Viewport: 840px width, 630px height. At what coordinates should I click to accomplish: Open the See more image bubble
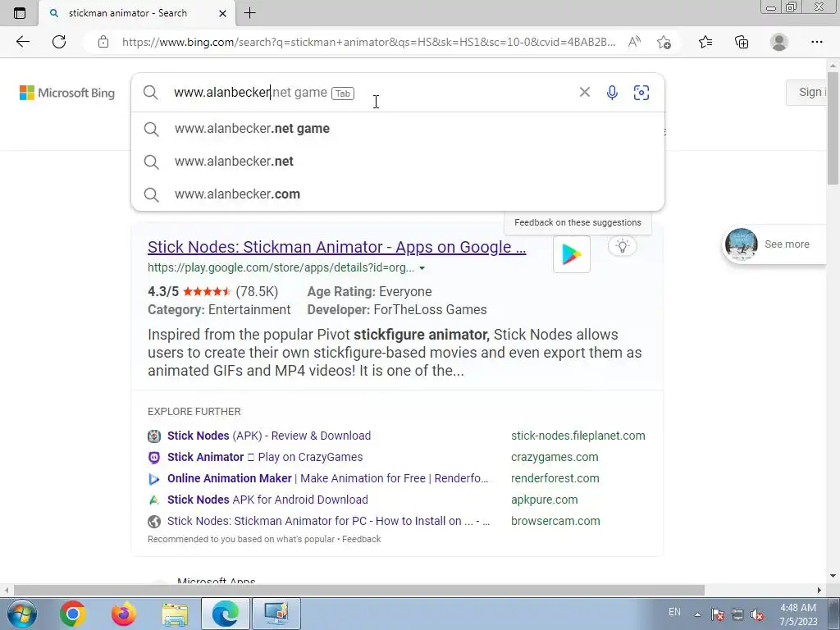pyautogui.click(x=774, y=244)
